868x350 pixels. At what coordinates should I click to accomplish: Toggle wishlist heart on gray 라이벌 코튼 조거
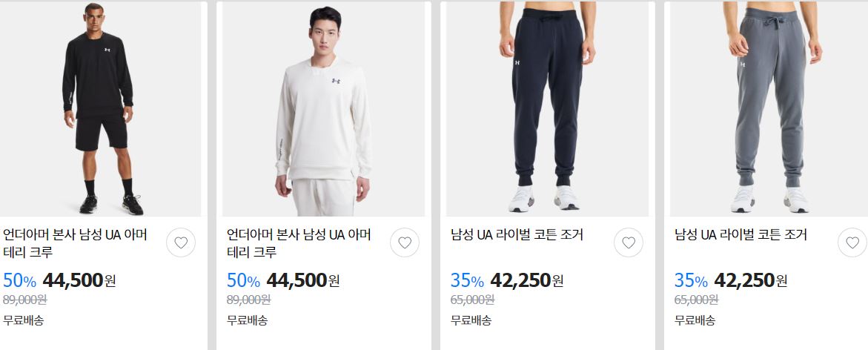pos(852,242)
